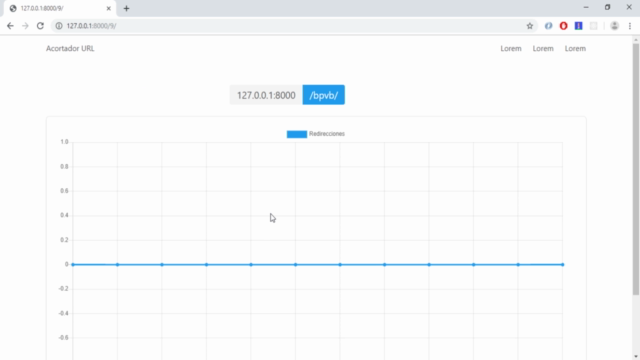The width and height of the screenshot is (640, 360).
Task: Open the blue circular extension icon
Action: tap(548, 26)
